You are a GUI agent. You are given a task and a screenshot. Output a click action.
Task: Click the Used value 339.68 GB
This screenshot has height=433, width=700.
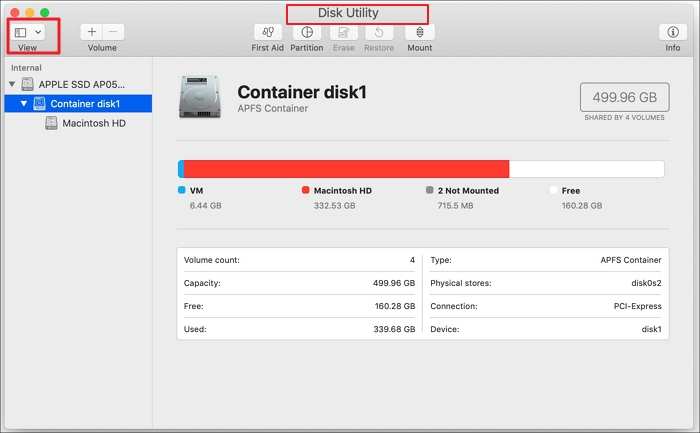pyautogui.click(x=394, y=329)
